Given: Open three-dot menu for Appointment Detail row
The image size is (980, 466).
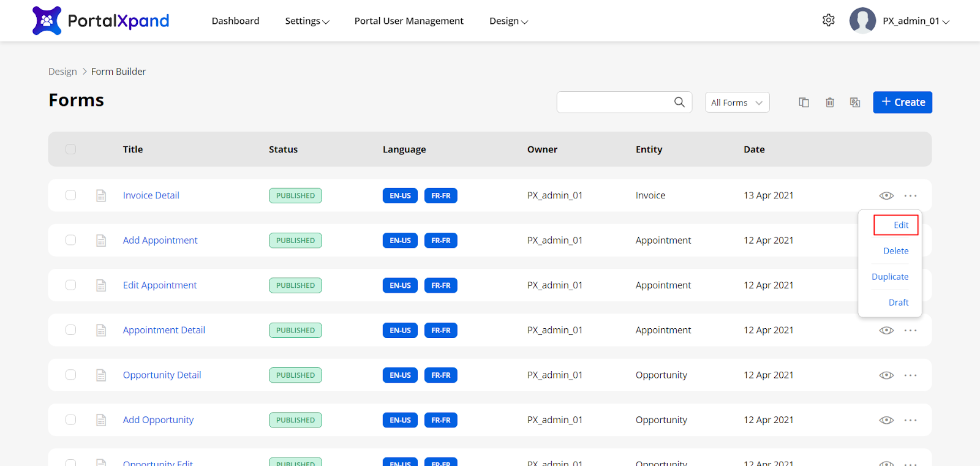Looking at the screenshot, I should (910, 331).
